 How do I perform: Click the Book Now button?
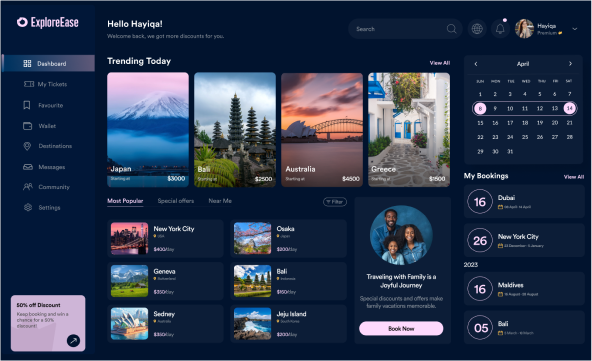401,329
